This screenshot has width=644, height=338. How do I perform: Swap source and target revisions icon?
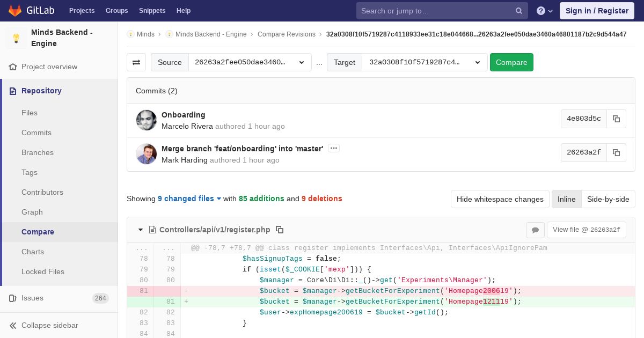click(136, 62)
